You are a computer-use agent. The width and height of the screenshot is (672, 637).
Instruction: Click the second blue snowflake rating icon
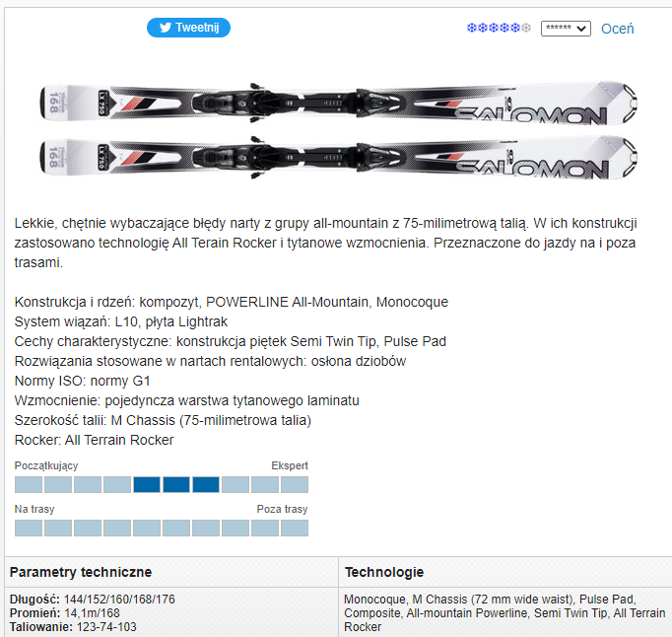pos(482,28)
